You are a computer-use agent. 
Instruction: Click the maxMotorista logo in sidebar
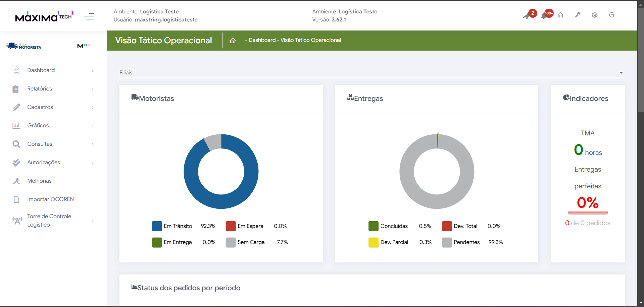(24, 46)
